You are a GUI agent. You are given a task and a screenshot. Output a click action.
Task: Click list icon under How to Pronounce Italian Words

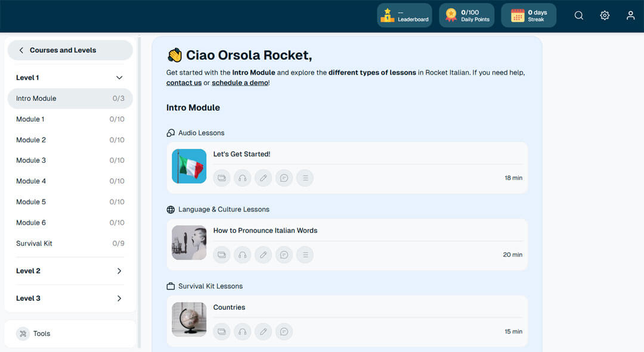point(305,255)
